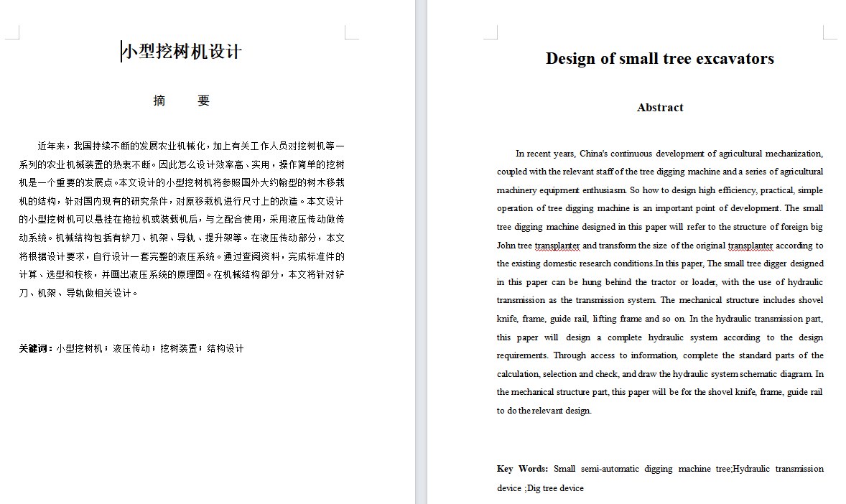Screen dimensions: 846x504
Task: Click the Chinese text 计算、选型和校核
Action: pos(56,275)
